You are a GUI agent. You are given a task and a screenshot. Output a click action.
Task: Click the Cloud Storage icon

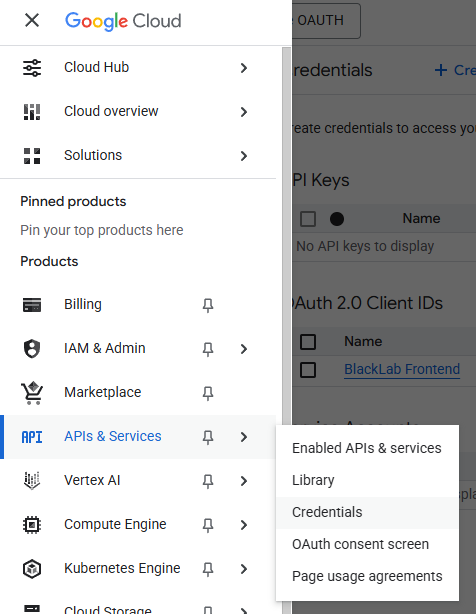pyautogui.click(x=32, y=609)
